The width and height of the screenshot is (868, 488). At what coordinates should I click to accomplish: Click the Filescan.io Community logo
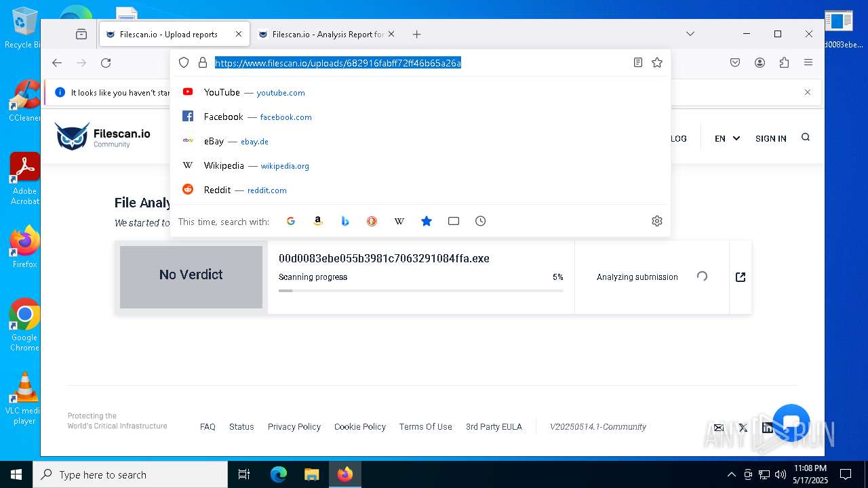coord(102,136)
